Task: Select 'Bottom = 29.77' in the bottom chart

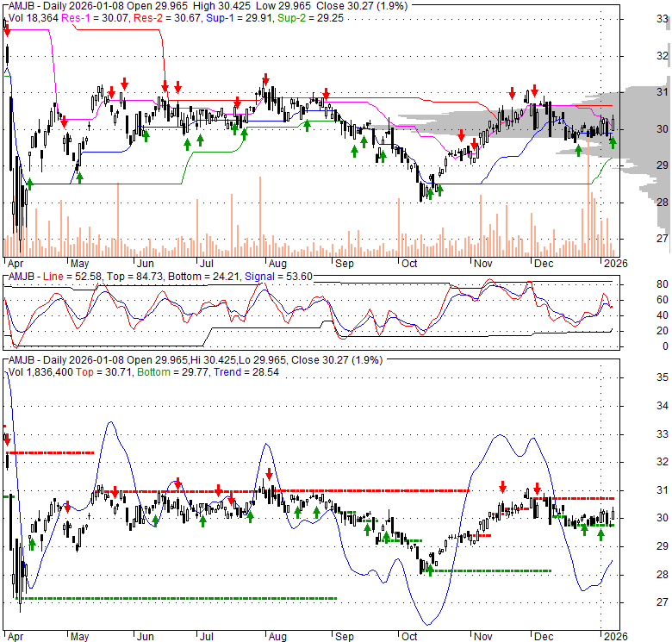Action: 172,372
